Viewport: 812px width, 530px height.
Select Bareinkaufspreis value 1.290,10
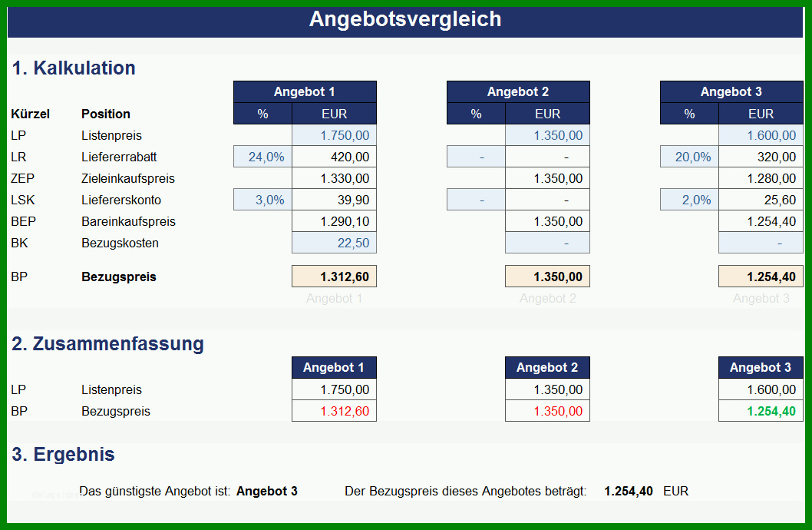click(x=334, y=221)
